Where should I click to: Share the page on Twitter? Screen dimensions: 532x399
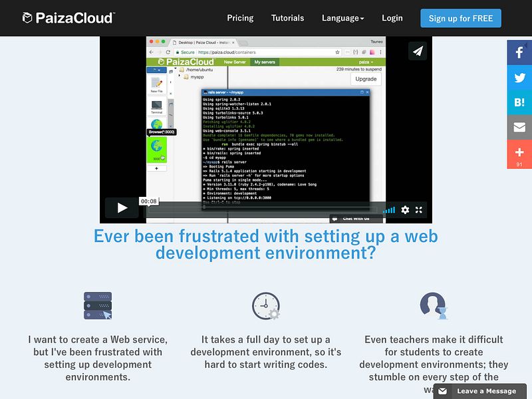pos(519,78)
